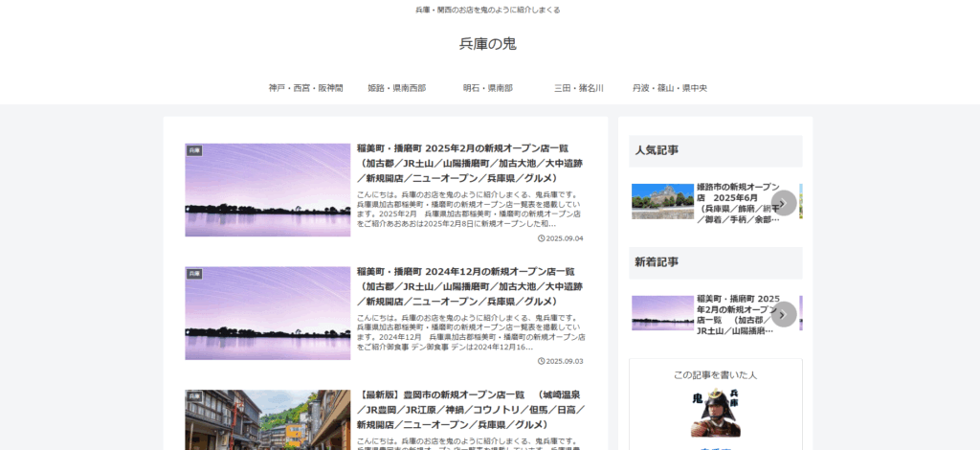Click 兵庫 category tag on 2025年2月 article thumbnail

tap(195, 150)
